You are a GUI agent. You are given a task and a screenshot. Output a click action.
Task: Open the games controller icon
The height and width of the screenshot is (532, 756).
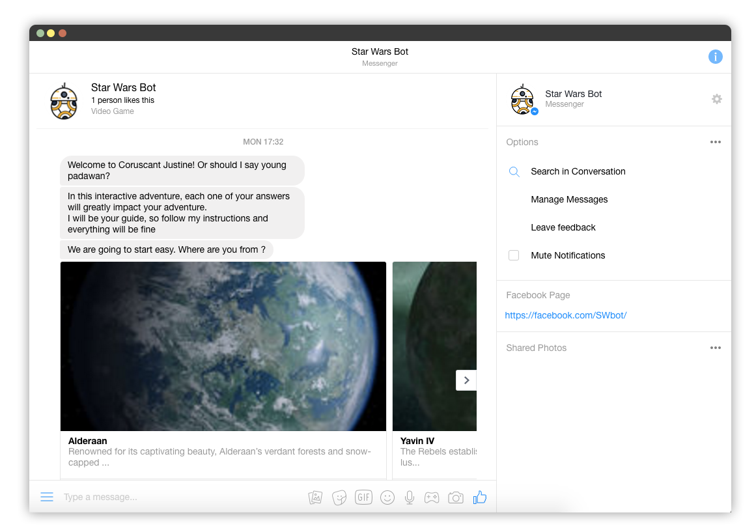pos(432,497)
